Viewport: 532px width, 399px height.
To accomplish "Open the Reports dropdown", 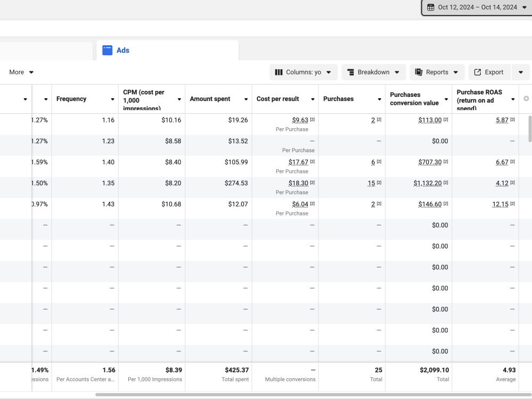I will (437, 72).
